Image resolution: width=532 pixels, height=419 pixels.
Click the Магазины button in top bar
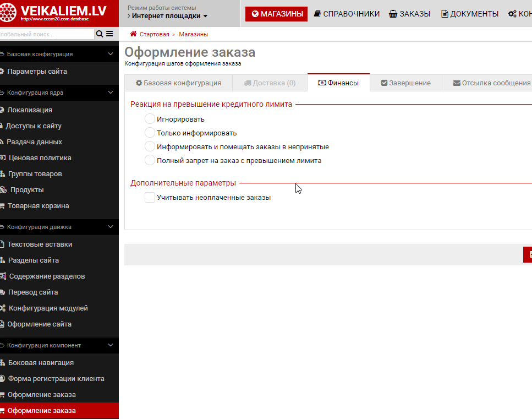click(x=277, y=14)
